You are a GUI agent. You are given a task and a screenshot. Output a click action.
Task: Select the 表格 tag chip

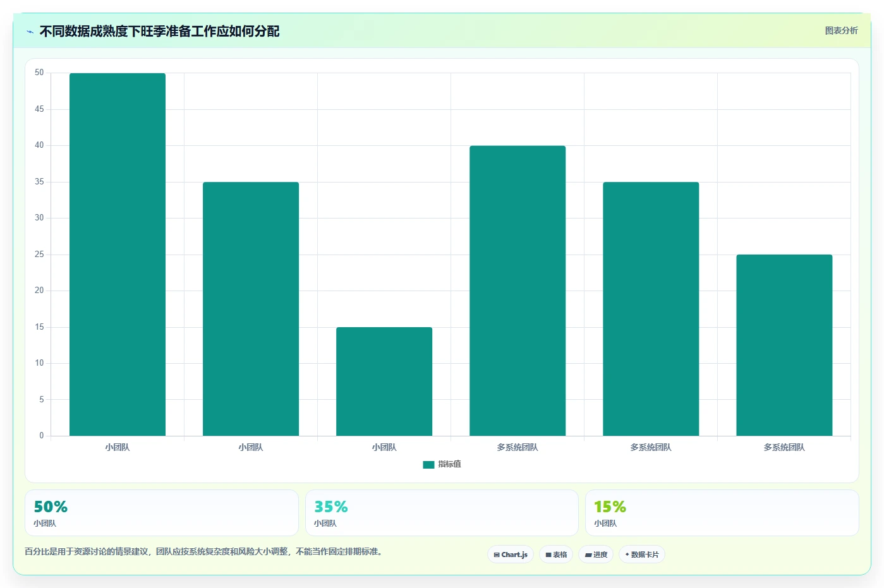556,555
